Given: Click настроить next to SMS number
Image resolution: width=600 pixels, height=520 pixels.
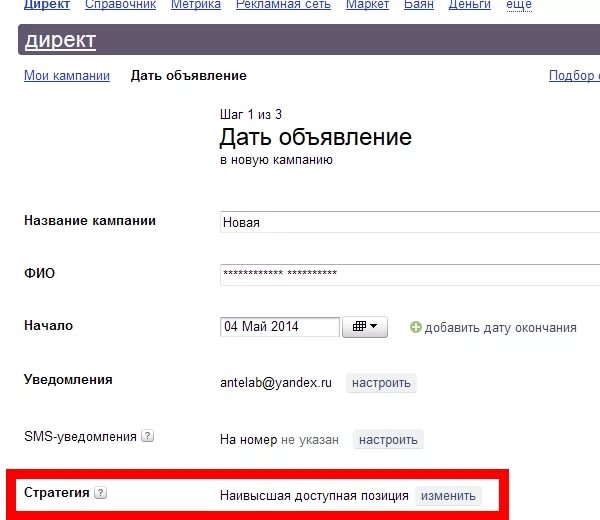Looking at the screenshot, I should pyautogui.click(x=388, y=440).
